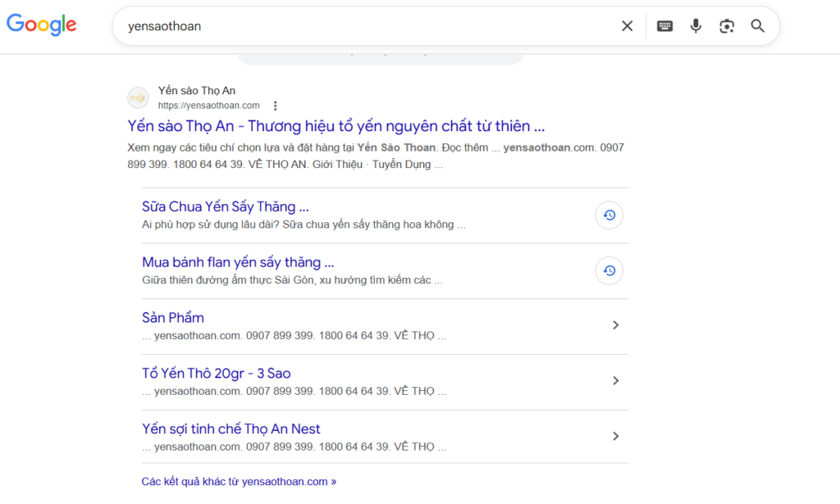The width and height of the screenshot is (840, 504).
Task: Open Google Lens image search
Action: [727, 25]
